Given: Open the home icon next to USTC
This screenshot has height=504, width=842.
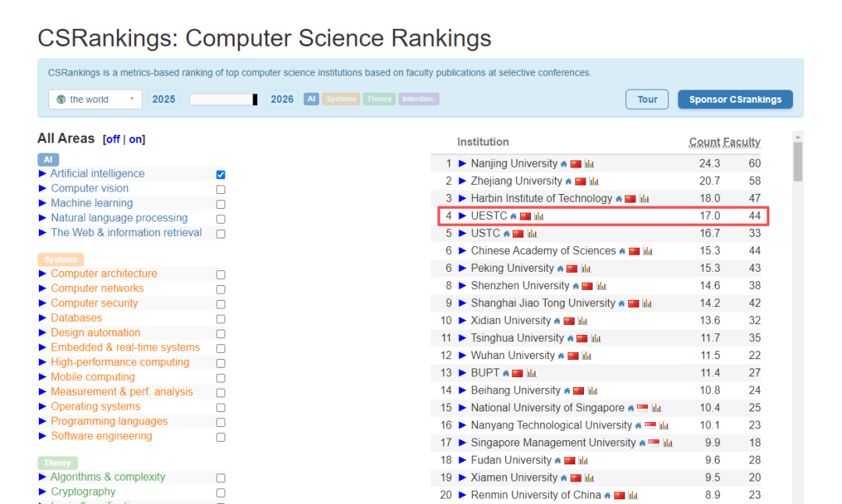Looking at the screenshot, I should click(x=507, y=234).
